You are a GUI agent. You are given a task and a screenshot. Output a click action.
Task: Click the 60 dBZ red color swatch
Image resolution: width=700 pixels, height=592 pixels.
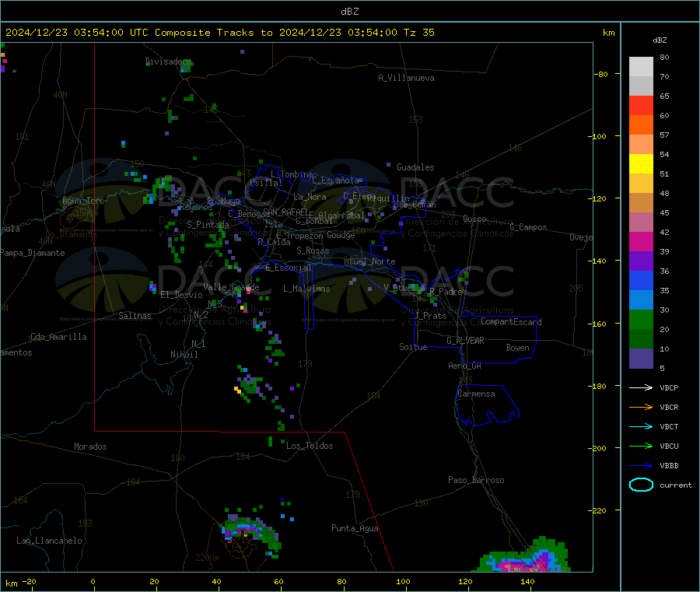(641, 105)
